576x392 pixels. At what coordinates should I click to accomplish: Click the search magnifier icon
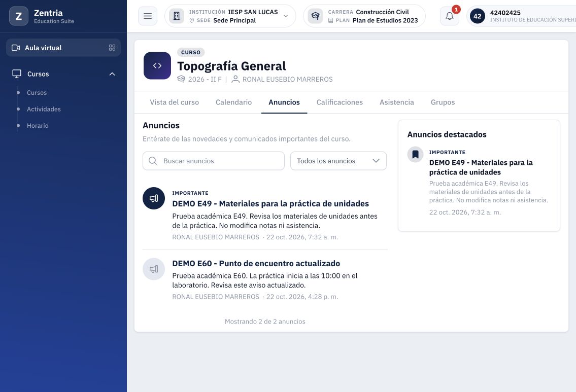pos(153,161)
